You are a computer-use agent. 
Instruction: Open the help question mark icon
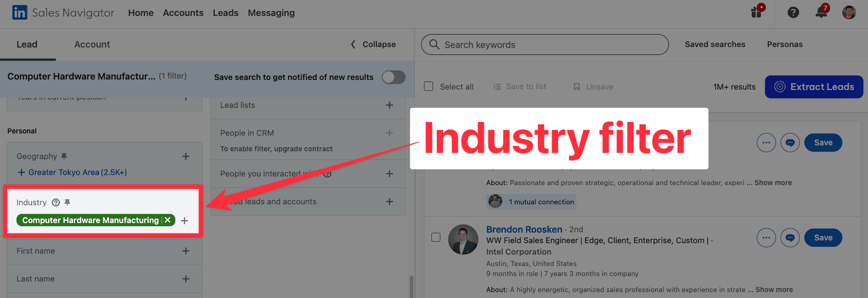pos(793,13)
